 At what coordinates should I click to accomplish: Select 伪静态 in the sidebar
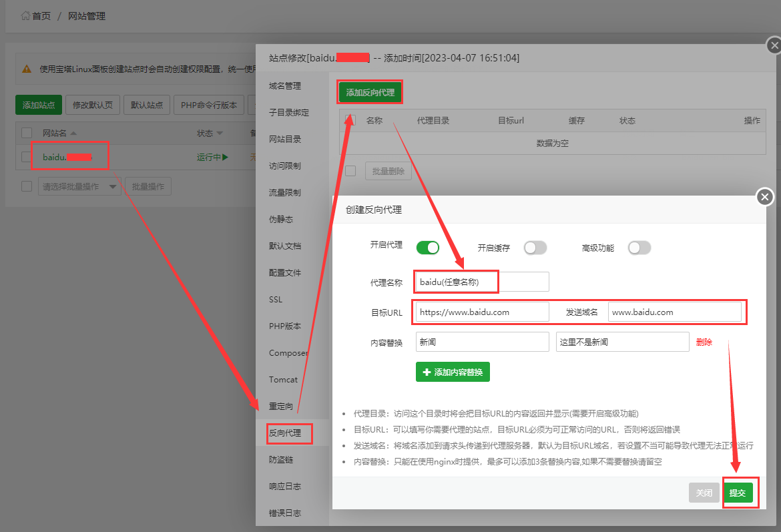tap(280, 220)
